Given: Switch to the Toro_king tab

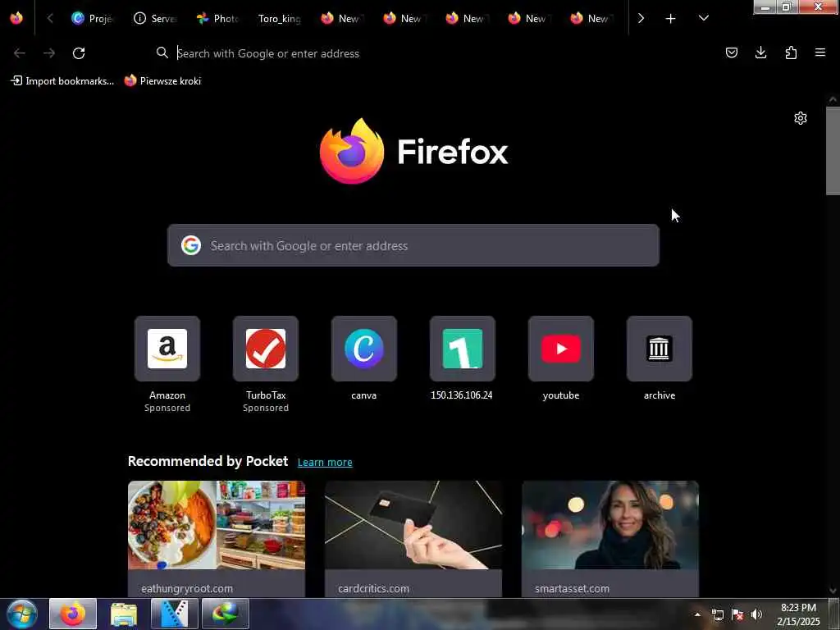Looking at the screenshot, I should pos(279,18).
